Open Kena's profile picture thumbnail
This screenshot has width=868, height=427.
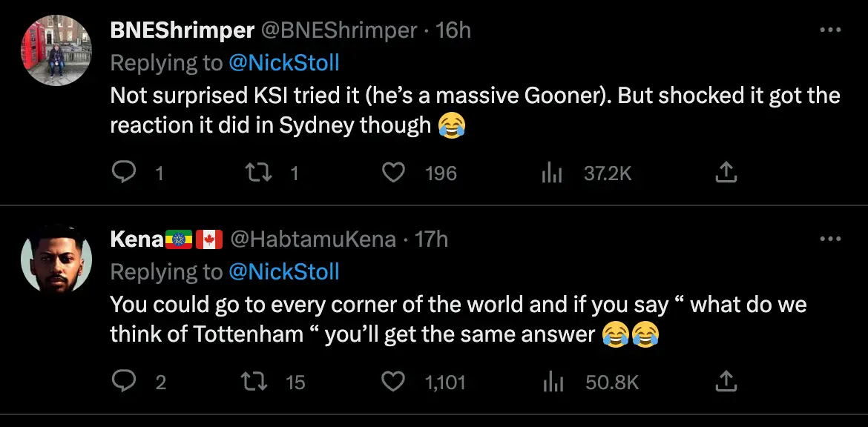coord(56,259)
